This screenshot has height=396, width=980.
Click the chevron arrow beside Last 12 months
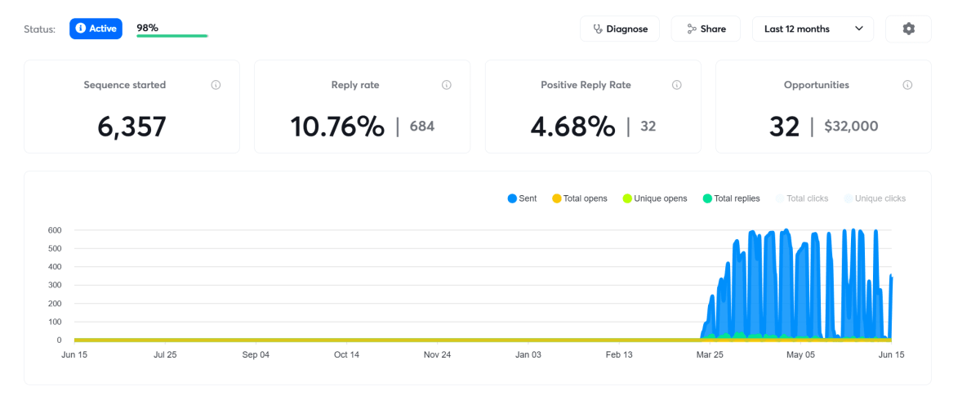(x=859, y=29)
